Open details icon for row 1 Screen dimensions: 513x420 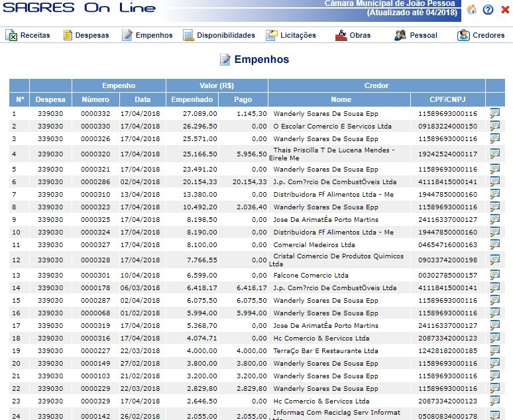click(494, 114)
